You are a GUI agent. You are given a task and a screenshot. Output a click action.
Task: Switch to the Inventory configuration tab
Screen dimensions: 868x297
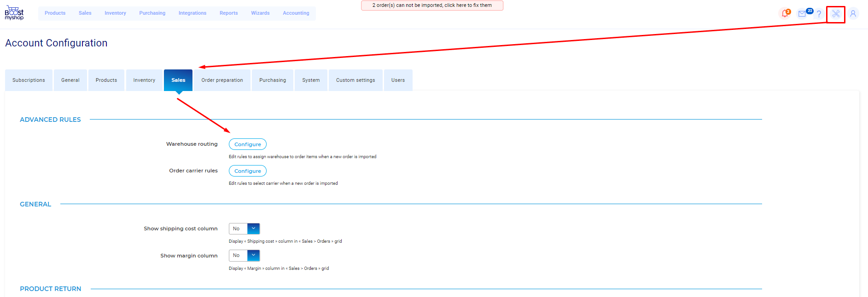[144, 80]
